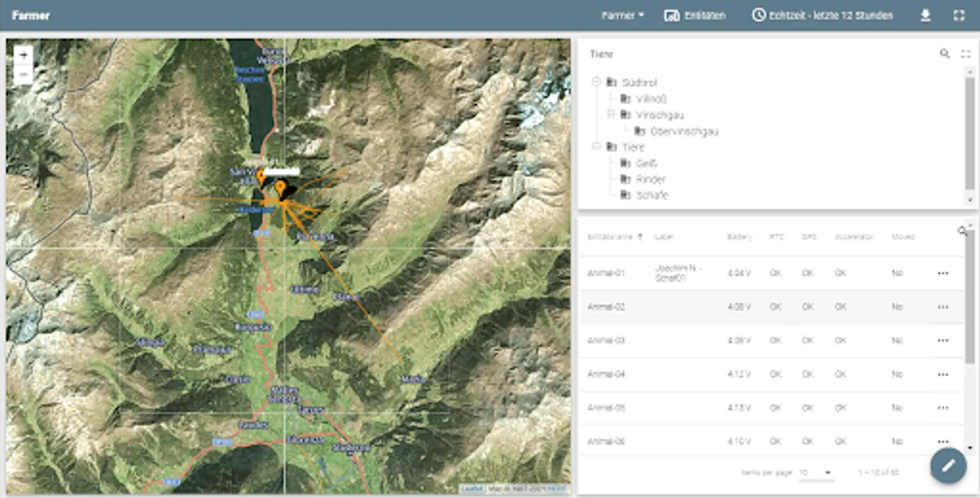Screen dimensions: 980x498
Task: Search within the Tiere hierarchy panel
Action: [945, 54]
